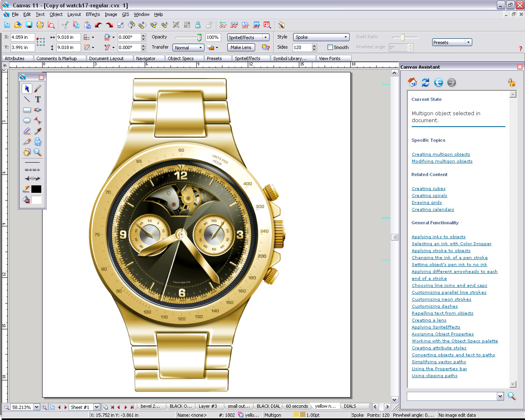Open the Presets dropdown in properties bar

click(452, 42)
